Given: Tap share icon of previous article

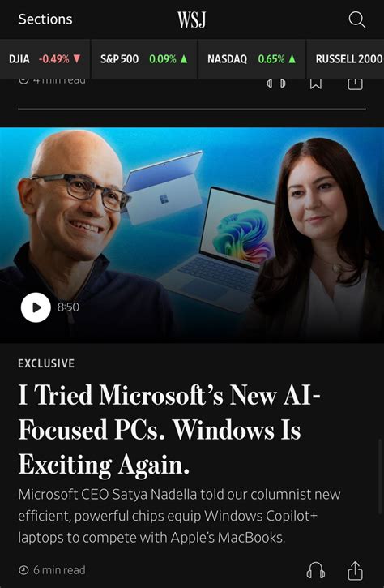Looking at the screenshot, I should click(355, 84).
